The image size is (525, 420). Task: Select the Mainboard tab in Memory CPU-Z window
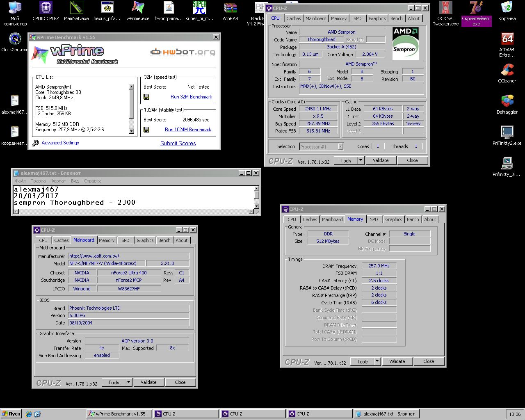pyautogui.click(x=332, y=219)
